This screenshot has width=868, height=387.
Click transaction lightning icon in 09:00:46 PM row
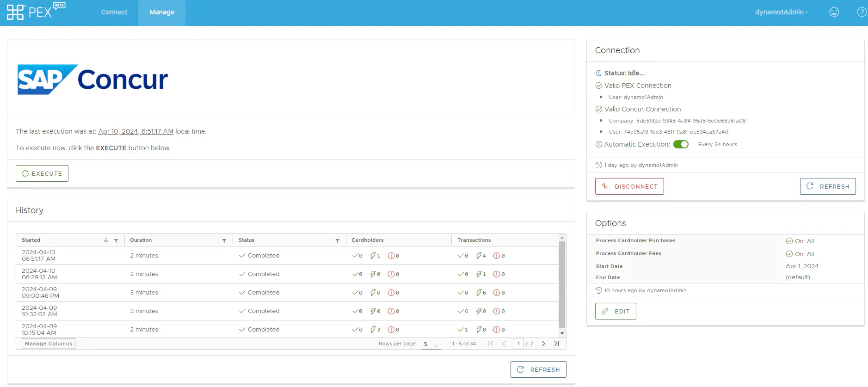(x=479, y=293)
